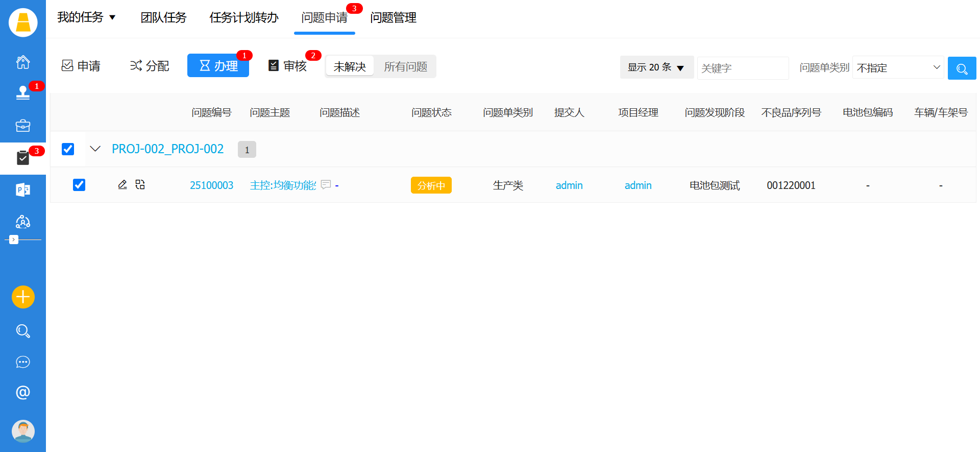980x452 pixels.
Task: Open the briefcase icon in sidebar
Action: pyautogui.click(x=23, y=126)
